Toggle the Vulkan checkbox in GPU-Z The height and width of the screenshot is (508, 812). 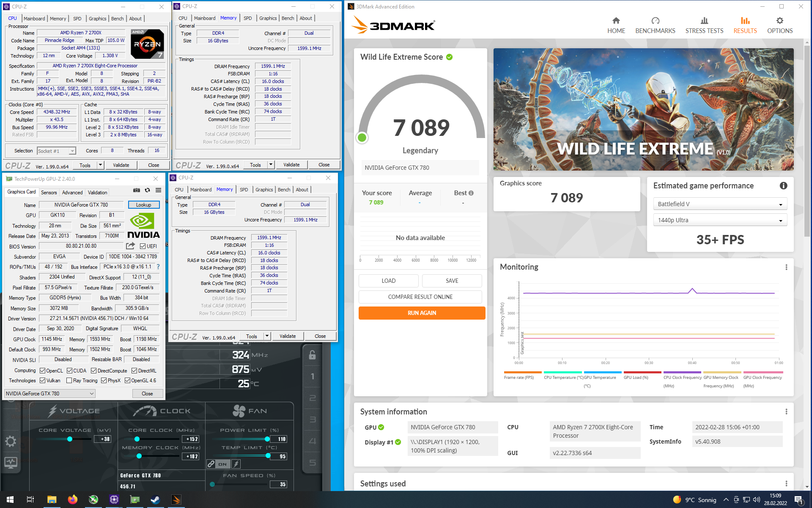pos(42,380)
